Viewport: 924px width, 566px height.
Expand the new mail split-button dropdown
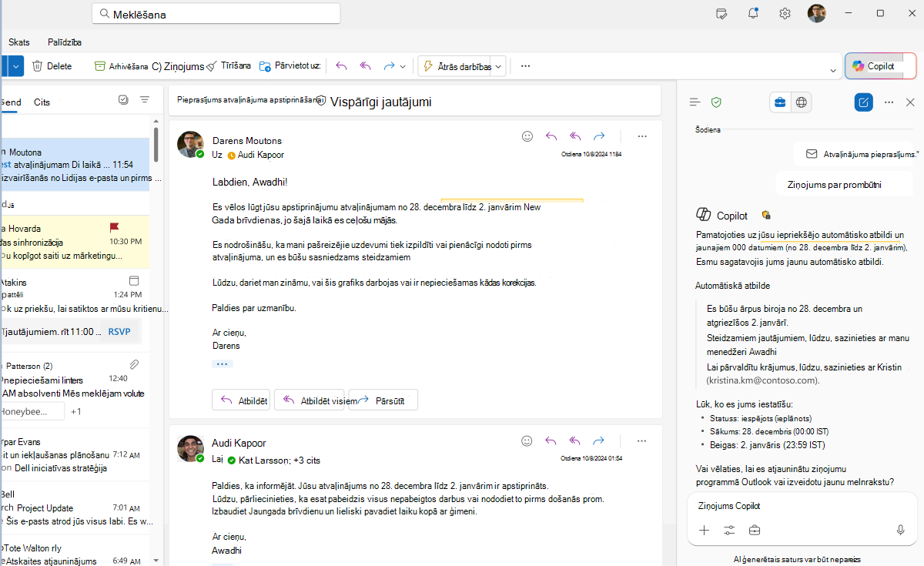[17, 66]
